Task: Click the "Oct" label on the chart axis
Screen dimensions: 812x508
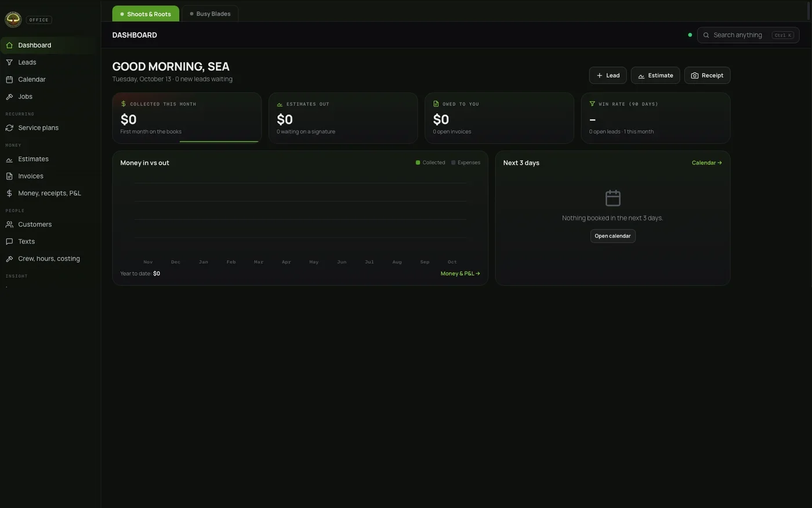Action: pos(452,262)
